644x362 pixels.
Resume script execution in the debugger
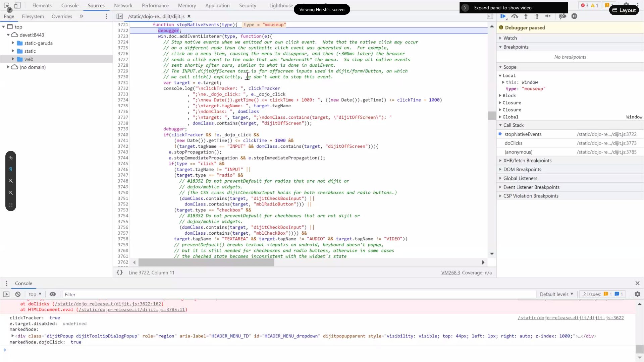click(x=503, y=16)
